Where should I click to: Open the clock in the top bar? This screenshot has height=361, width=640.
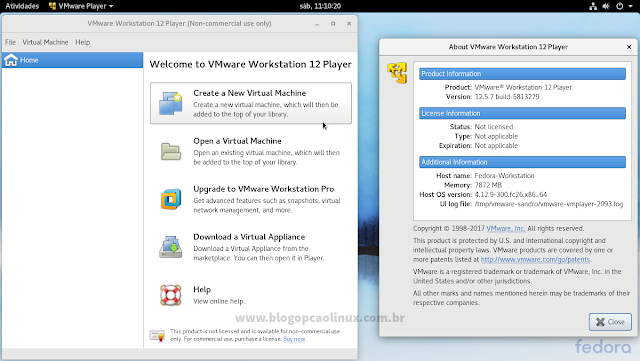pyautogui.click(x=320, y=6)
